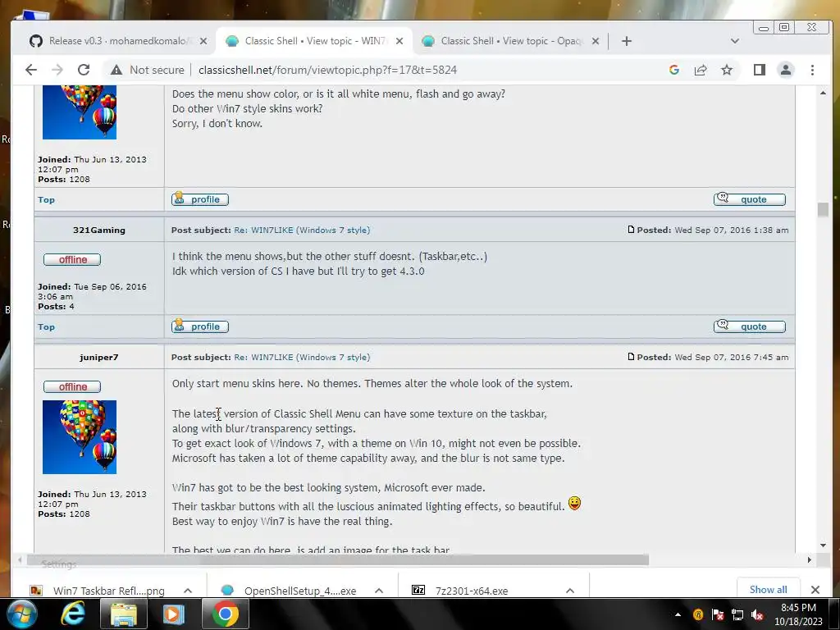840x630 pixels.
Task: Click the Chrome taskbar icon
Action: (x=225, y=614)
